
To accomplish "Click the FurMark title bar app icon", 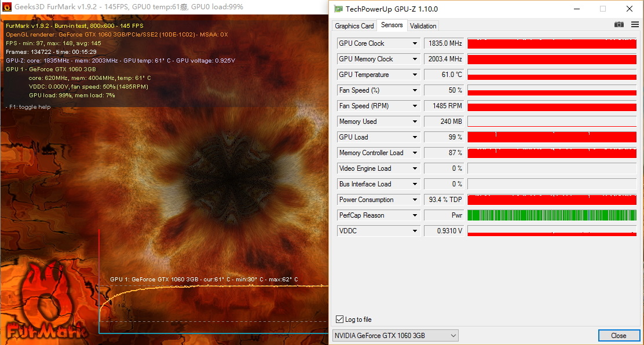I will [x=6, y=7].
